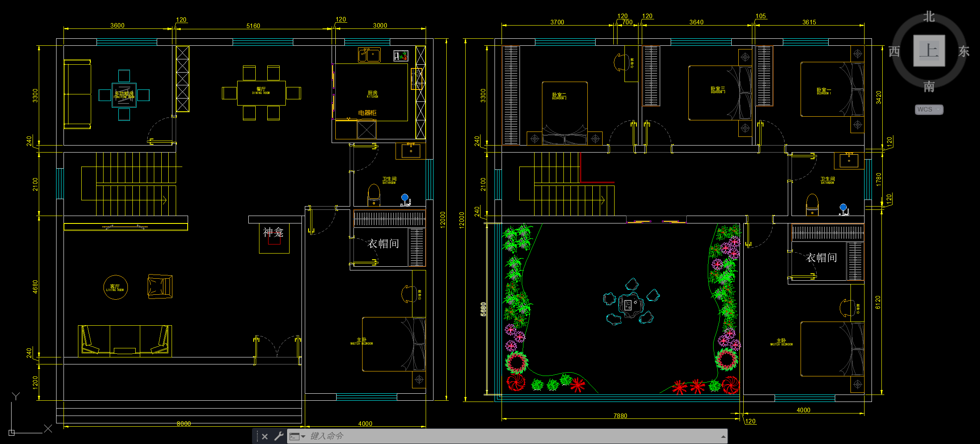This screenshot has width=980, height=444.
Task: Open command line customize wrench menu
Action: (279, 436)
